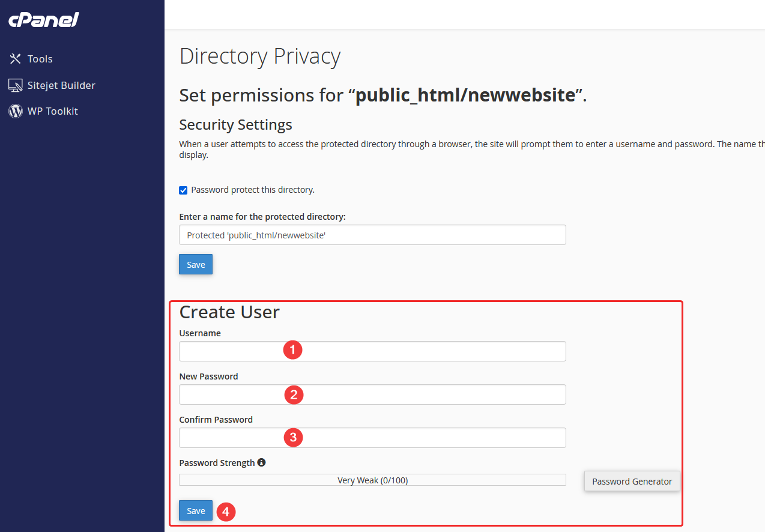Uncheck the password protect directory checkbox
The image size is (765, 532).
point(184,190)
